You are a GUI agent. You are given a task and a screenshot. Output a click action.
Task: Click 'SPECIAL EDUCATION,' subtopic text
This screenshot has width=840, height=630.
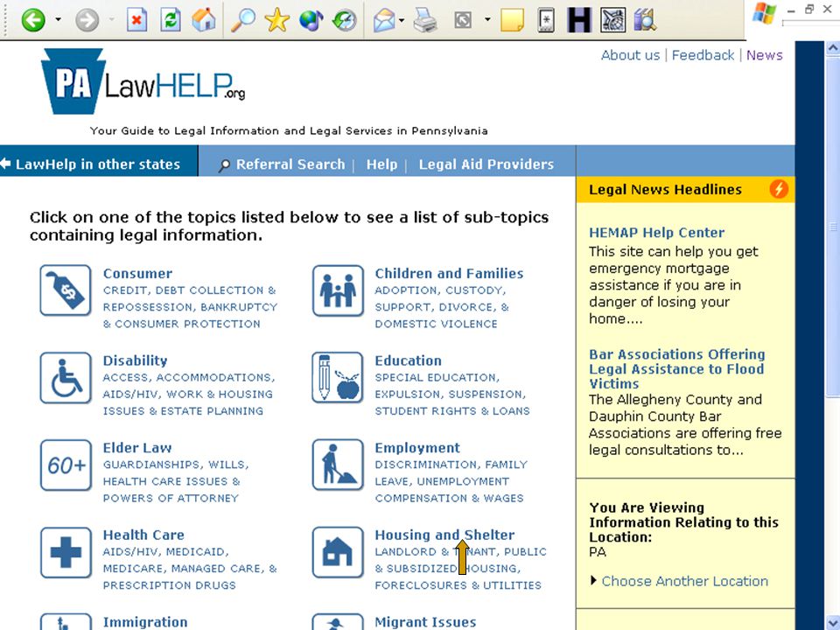(437, 377)
